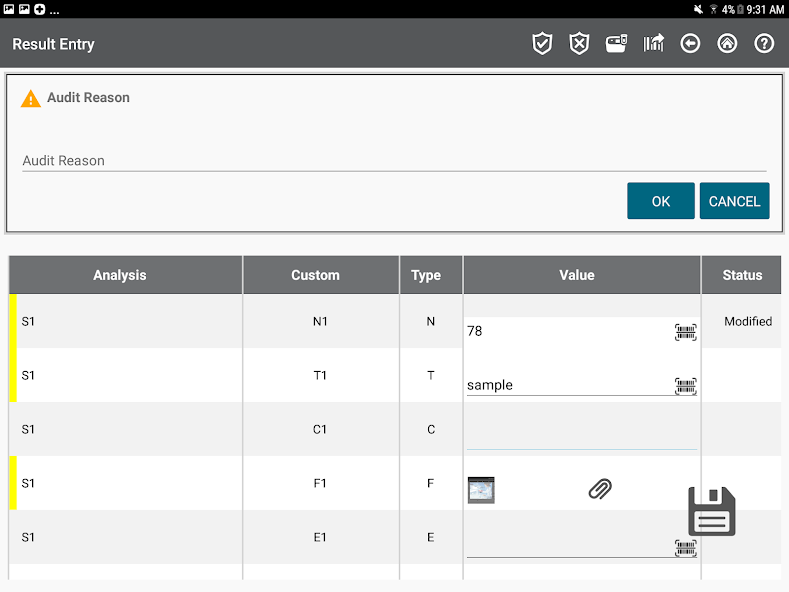Open the F1 image thumbnail

point(481,490)
